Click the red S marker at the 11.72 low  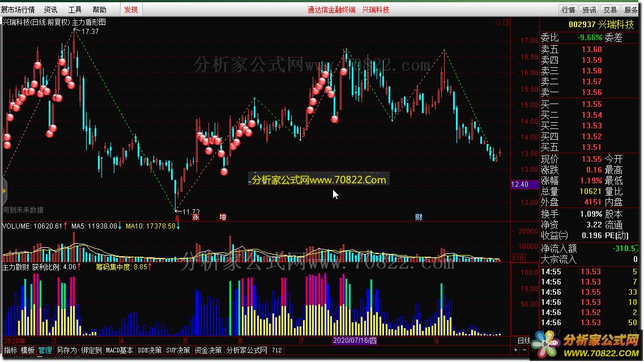tap(177, 218)
